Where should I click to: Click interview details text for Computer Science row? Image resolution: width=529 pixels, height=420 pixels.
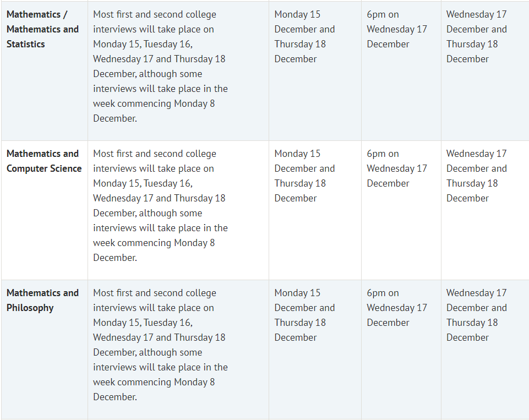(160, 206)
